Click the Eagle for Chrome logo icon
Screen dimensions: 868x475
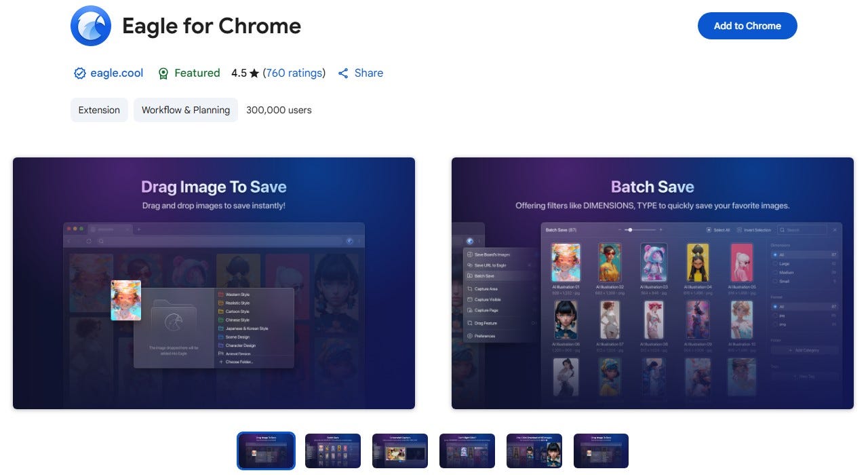(x=91, y=26)
